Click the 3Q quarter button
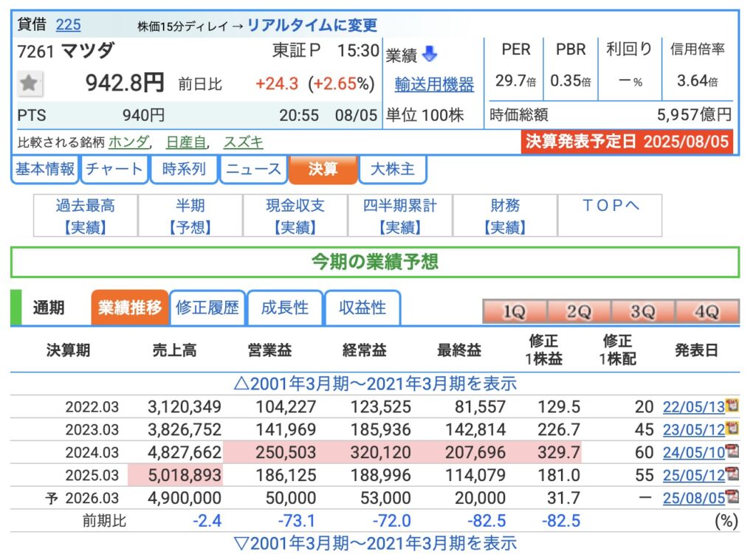This screenshot has width=756, height=554. tap(643, 312)
